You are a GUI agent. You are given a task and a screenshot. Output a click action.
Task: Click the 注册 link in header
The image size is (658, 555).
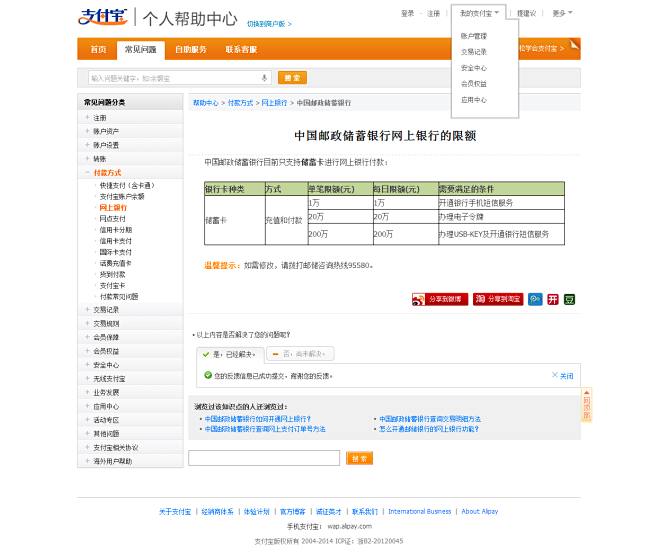(x=433, y=13)
